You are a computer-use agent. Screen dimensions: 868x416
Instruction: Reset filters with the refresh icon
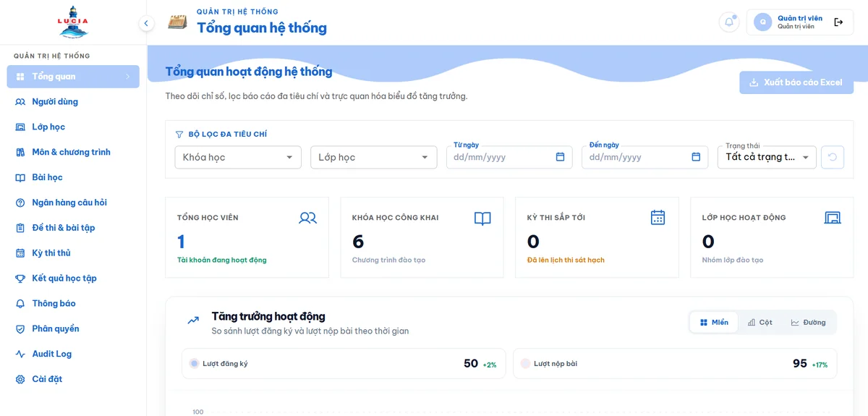pyautogui.click(x=833, y=157)
